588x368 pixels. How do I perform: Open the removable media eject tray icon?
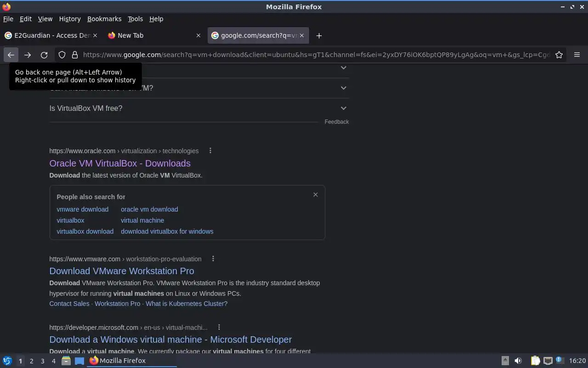(x=505, y=361)
